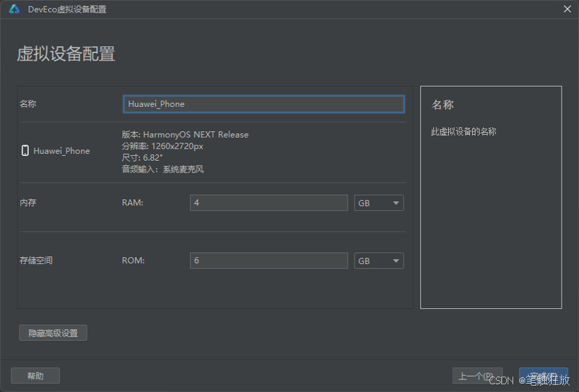579x392 pixels.
Task: Click the 上一个(P) button
Action: point(477,376)
